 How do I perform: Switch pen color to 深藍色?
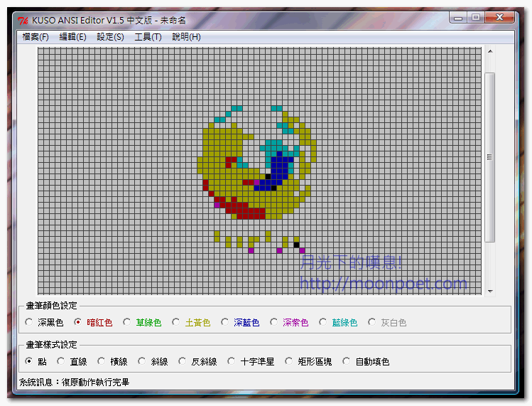(225, 323)
